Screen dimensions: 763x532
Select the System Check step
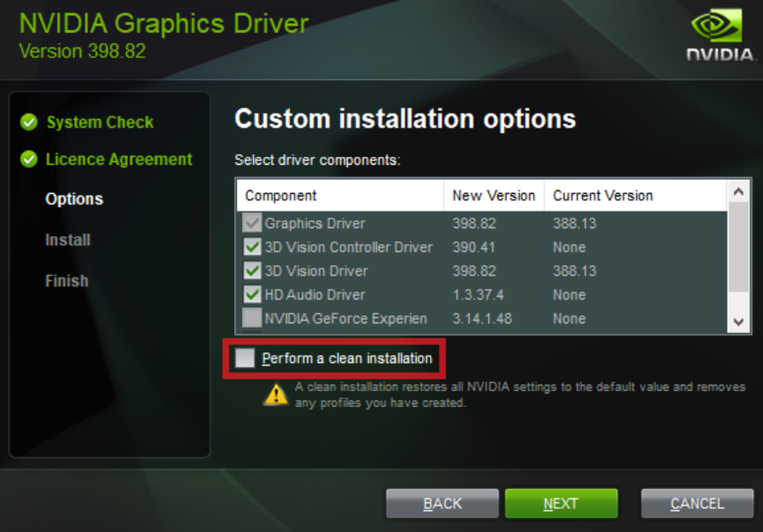pyautogui.click(x=100, y=122)
